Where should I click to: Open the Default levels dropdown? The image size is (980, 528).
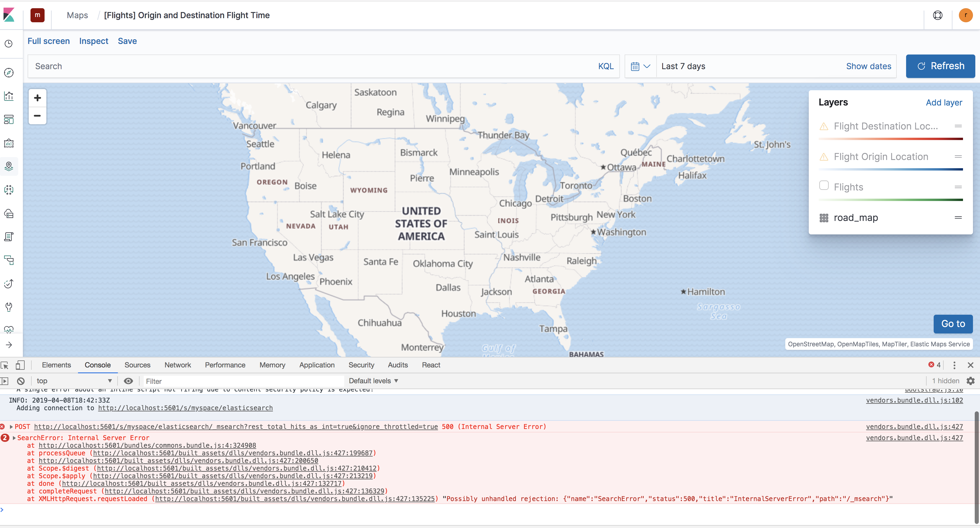pos(373,381)
